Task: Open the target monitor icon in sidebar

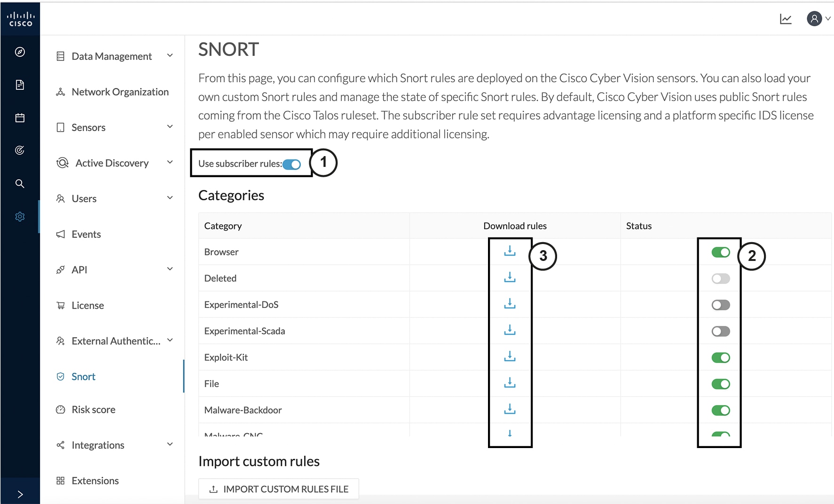Action: click(20, 150)
